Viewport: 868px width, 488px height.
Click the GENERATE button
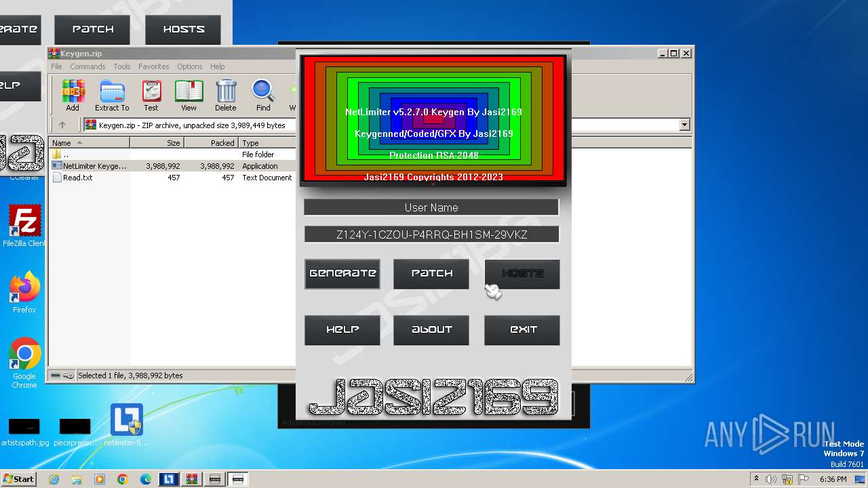[342, 274]
